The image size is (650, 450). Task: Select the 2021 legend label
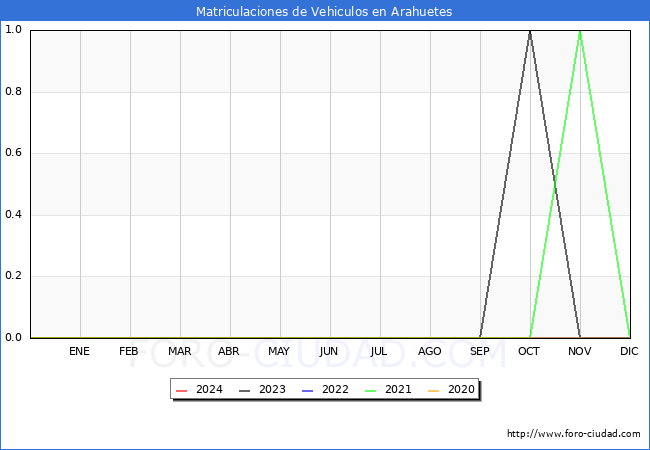398,390
